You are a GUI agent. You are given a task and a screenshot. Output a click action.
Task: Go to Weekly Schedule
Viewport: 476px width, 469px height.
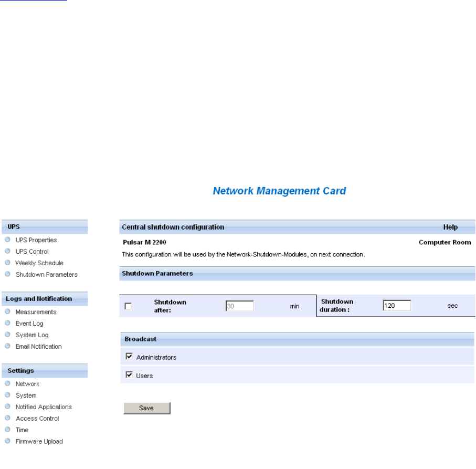pos(39,263)
